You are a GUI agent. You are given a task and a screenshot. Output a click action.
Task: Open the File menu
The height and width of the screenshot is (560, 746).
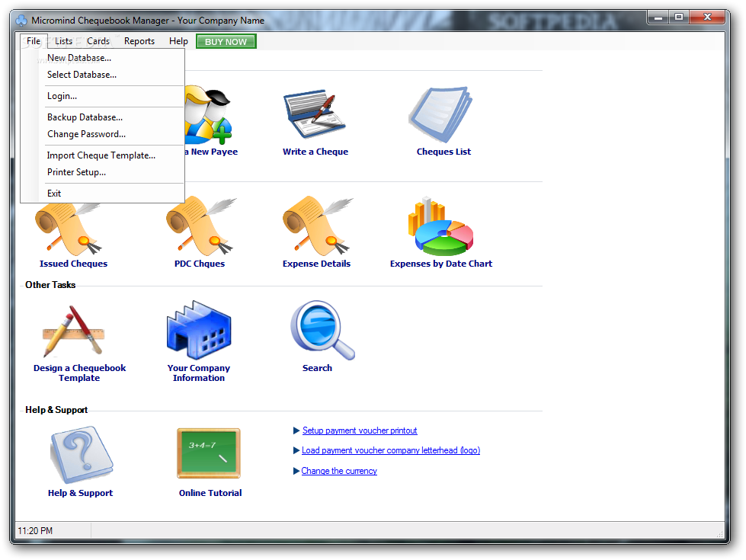[x=34, y=41]
